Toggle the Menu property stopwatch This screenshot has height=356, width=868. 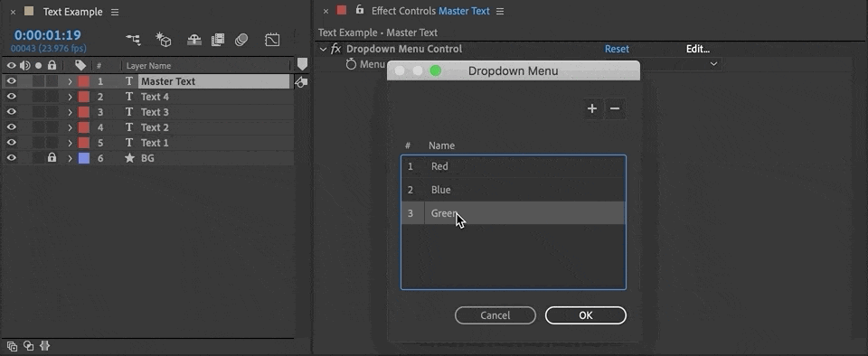[x=351, y=64]
